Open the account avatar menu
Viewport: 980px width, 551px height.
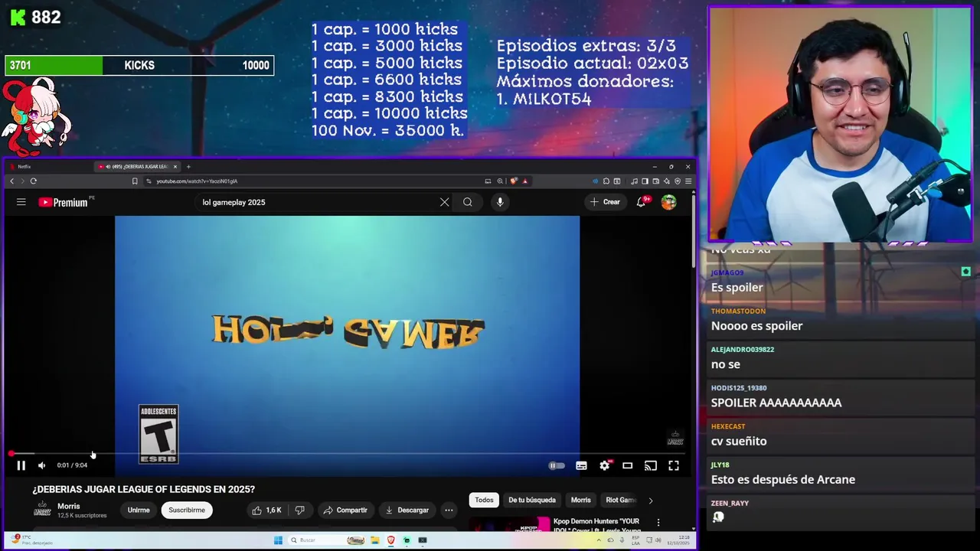(669, 202)
